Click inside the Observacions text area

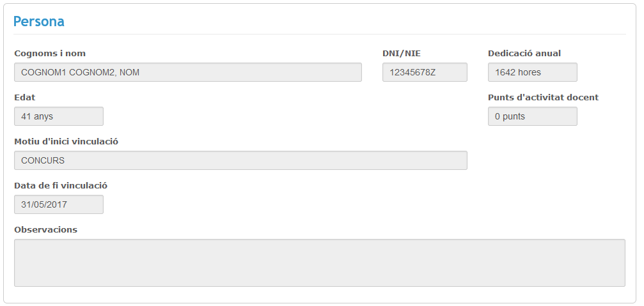[319, 263]
